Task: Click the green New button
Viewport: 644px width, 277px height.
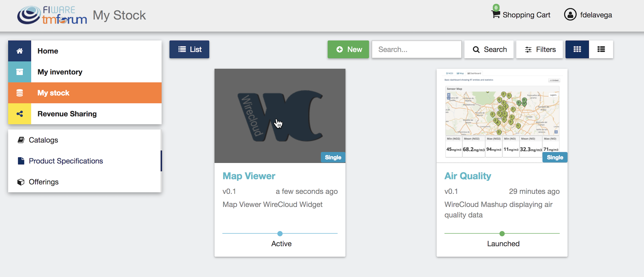Action: pos(348,49)
